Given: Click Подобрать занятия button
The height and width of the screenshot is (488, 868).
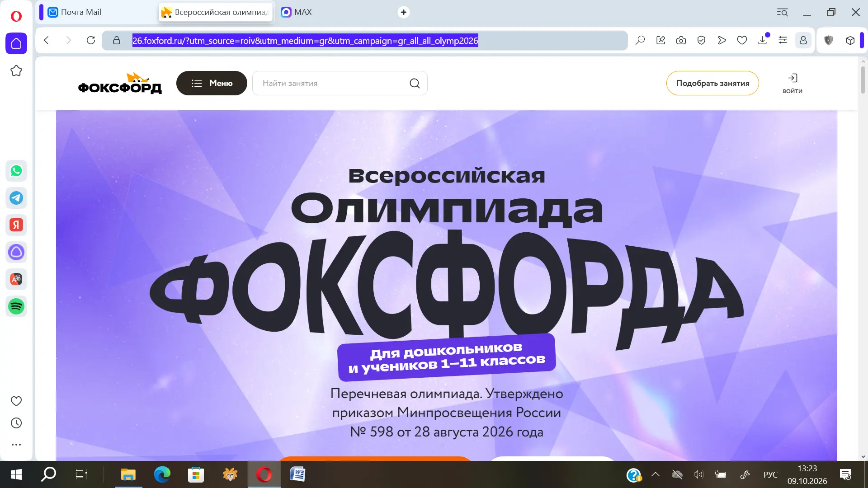Looking at the screenshot, I should 712,83.
